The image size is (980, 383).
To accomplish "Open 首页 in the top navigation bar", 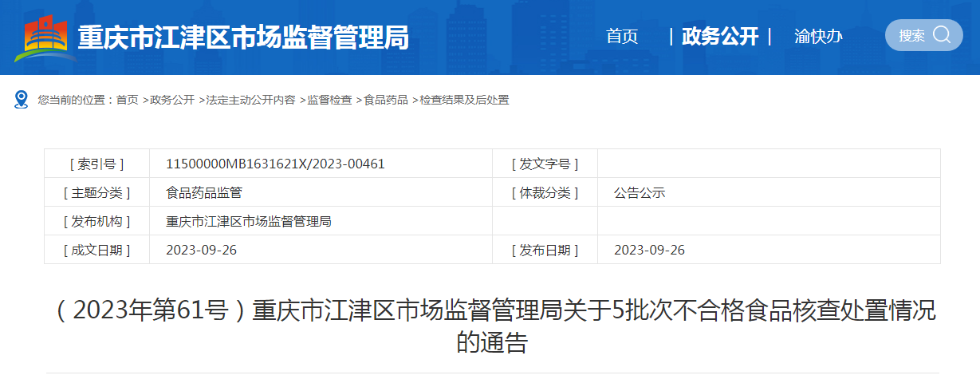I will tap(622, 37).
